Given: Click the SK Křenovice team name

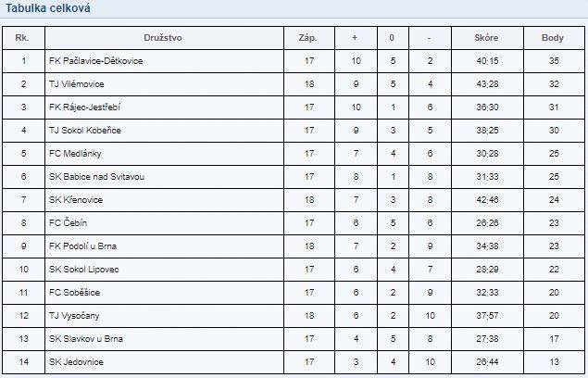Looking at the screenshot, I should pos(76,200).
